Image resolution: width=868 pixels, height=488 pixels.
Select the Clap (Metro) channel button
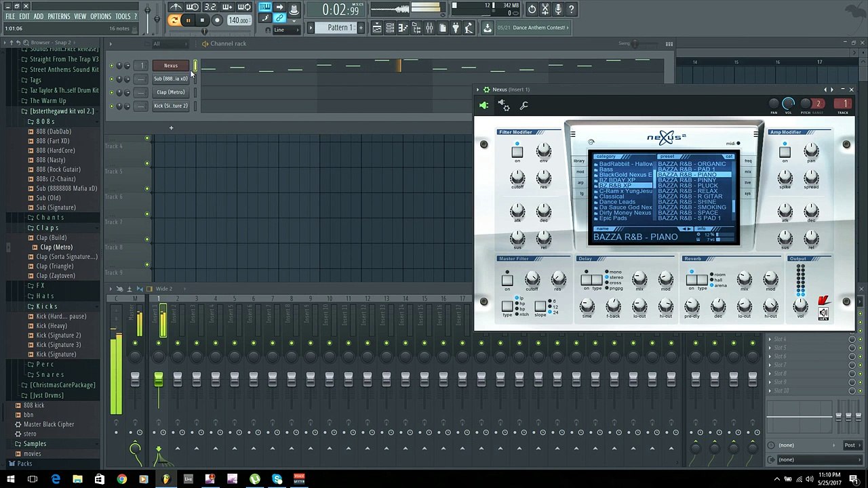pyautogui.click(x=171, y=92)
